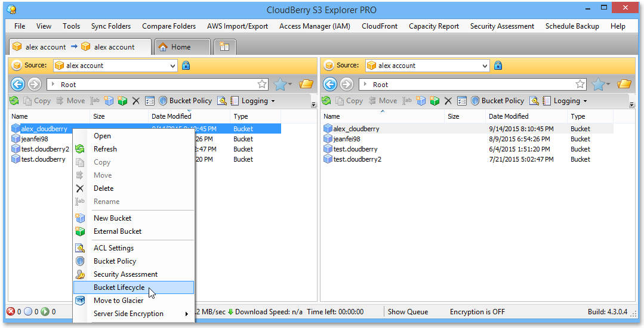Click the right pane Move button
The image size is (644, 328).
pos(383,101)
